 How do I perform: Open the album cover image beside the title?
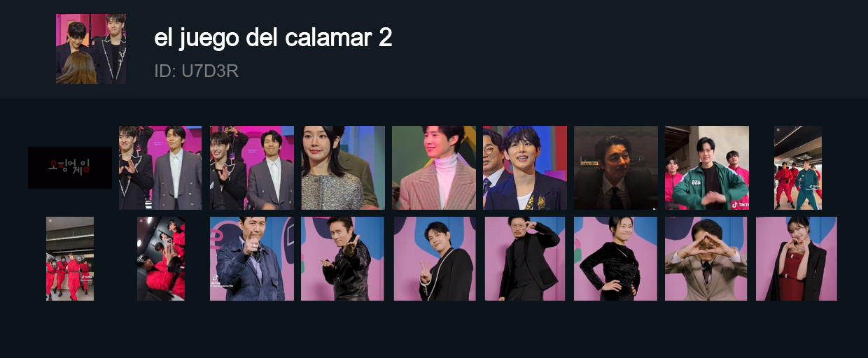(91, 49)
